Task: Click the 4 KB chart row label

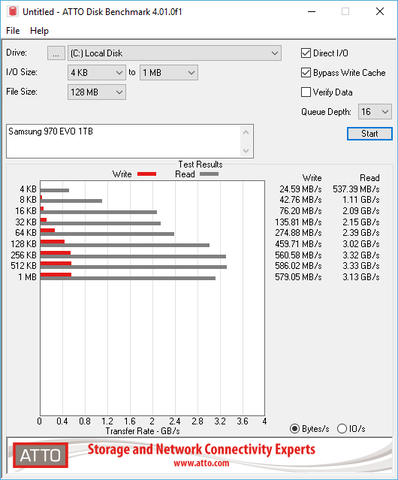Action: 28,189
